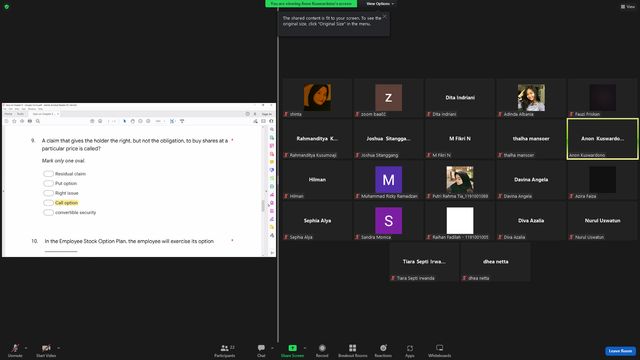The width and height of the screenshot is (640, 360).
Task: Mark the Residual claim oval
Action: point(48,173)
